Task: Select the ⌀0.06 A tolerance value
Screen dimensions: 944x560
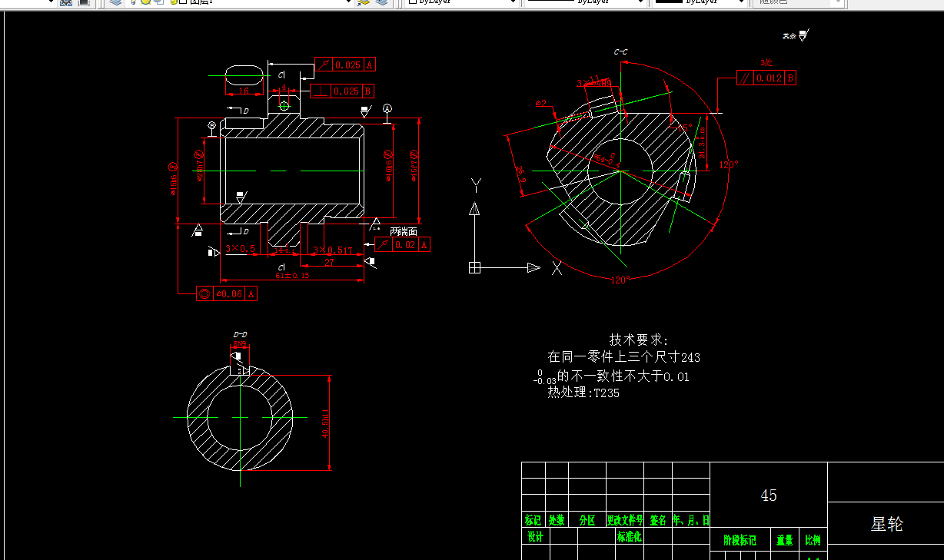Action: coord(229,293)
